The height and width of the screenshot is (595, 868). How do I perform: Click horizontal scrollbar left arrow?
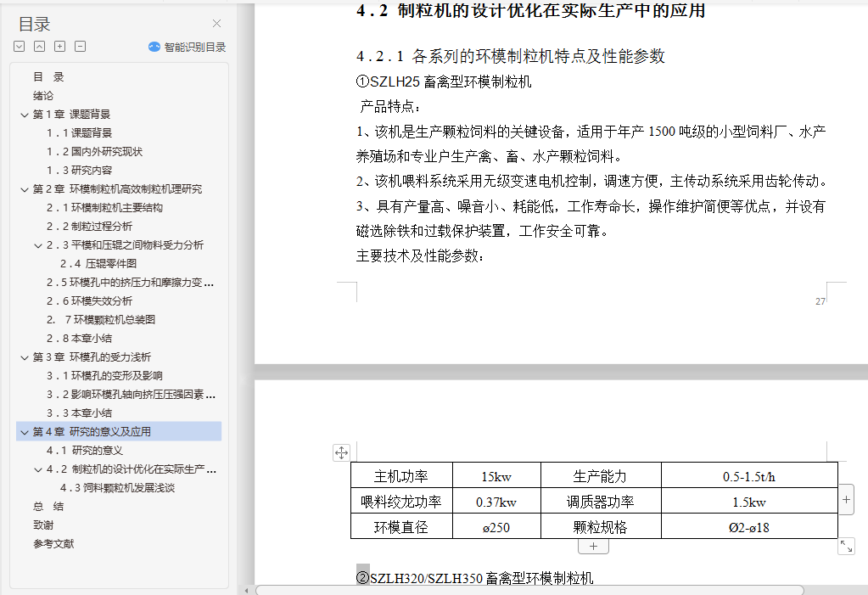(246, 591)
